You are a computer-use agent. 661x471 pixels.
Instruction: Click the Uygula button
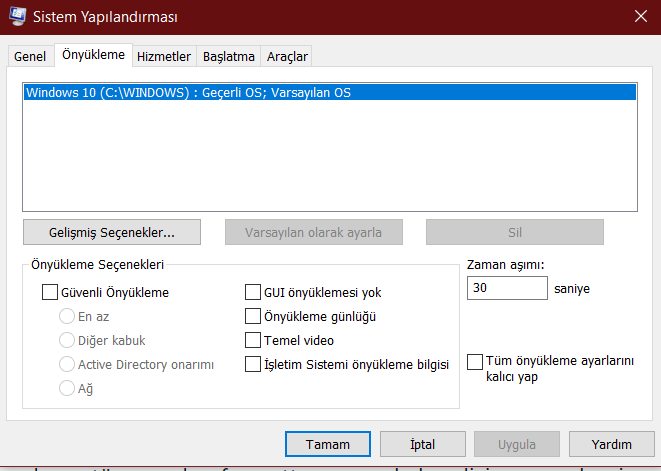pos(517,444)
